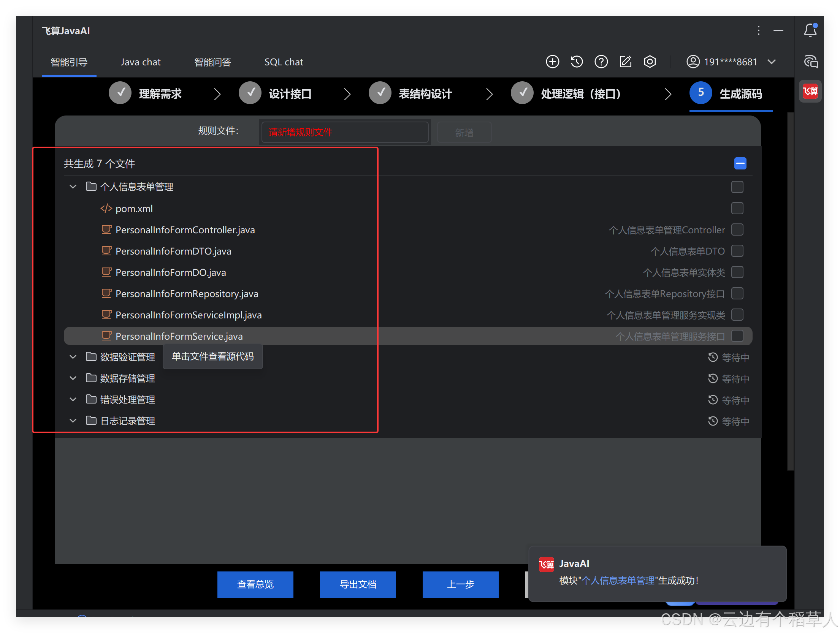This screenshot has height=633, width=840.
Task: Go to the 表结构设计 step
Action: click(410, 93)
